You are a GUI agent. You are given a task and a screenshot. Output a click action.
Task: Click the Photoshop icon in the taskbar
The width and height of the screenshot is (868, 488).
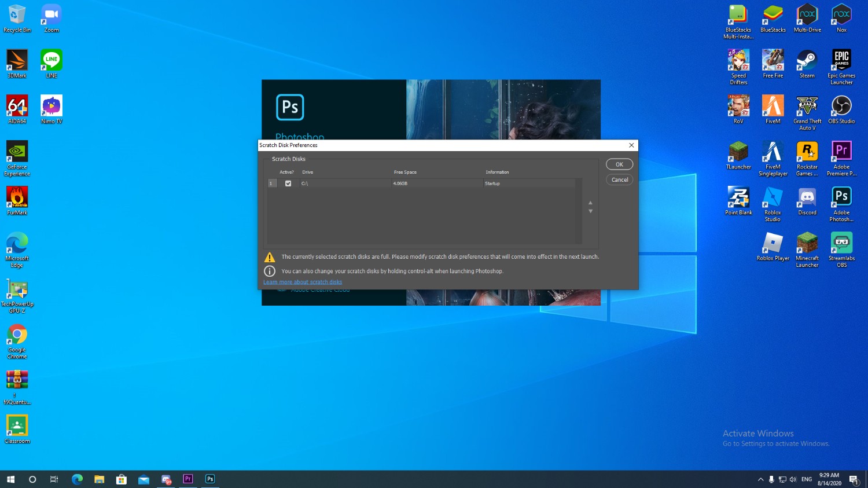(210, 479)
